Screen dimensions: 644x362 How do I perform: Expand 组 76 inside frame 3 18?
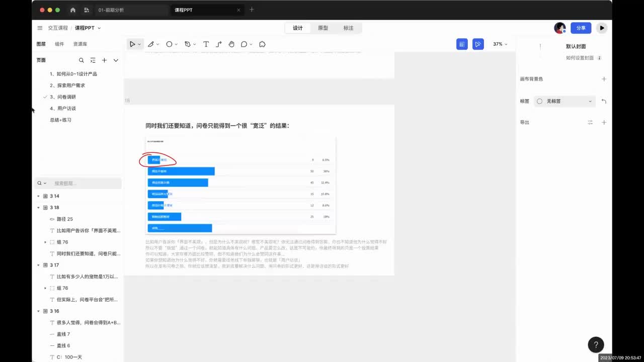click(45, 242)
